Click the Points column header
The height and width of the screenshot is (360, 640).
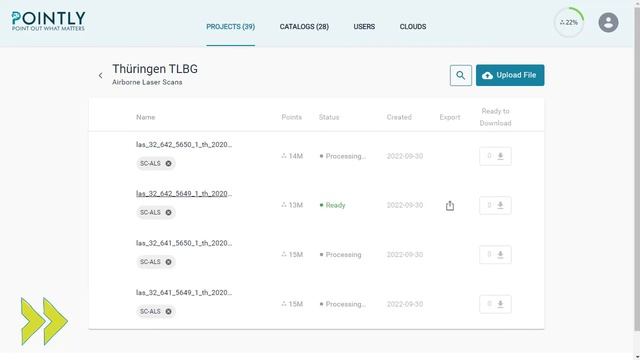click(291, 117)
